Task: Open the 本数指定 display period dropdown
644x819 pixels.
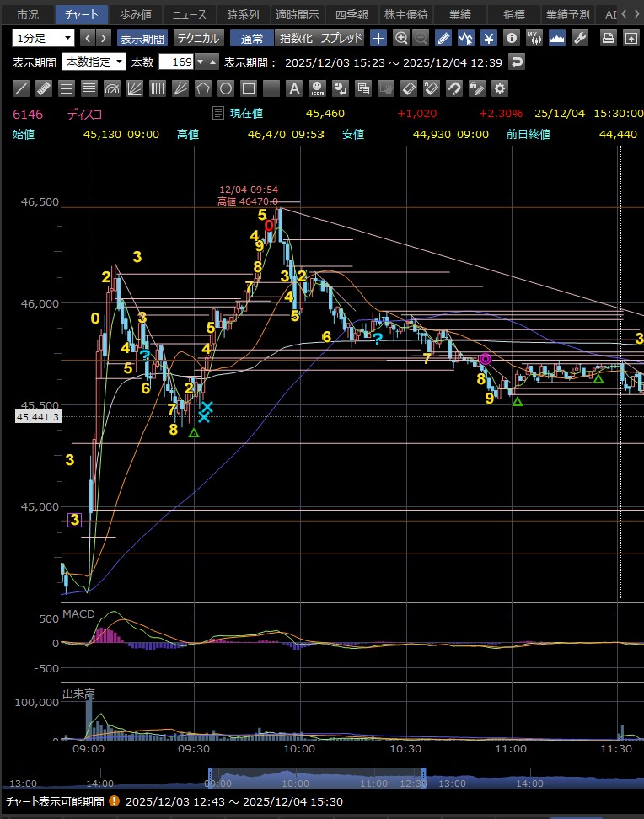Action: pos(94,62)
